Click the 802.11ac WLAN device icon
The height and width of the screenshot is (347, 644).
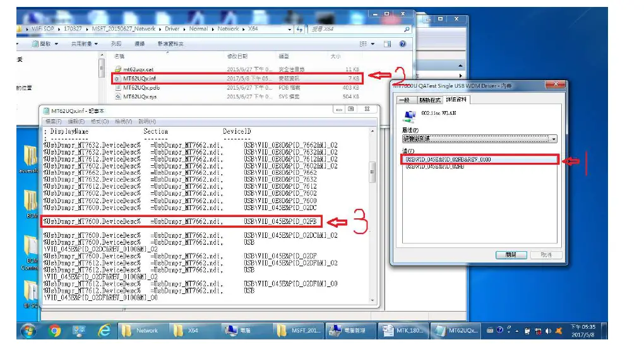click(409, 117)
